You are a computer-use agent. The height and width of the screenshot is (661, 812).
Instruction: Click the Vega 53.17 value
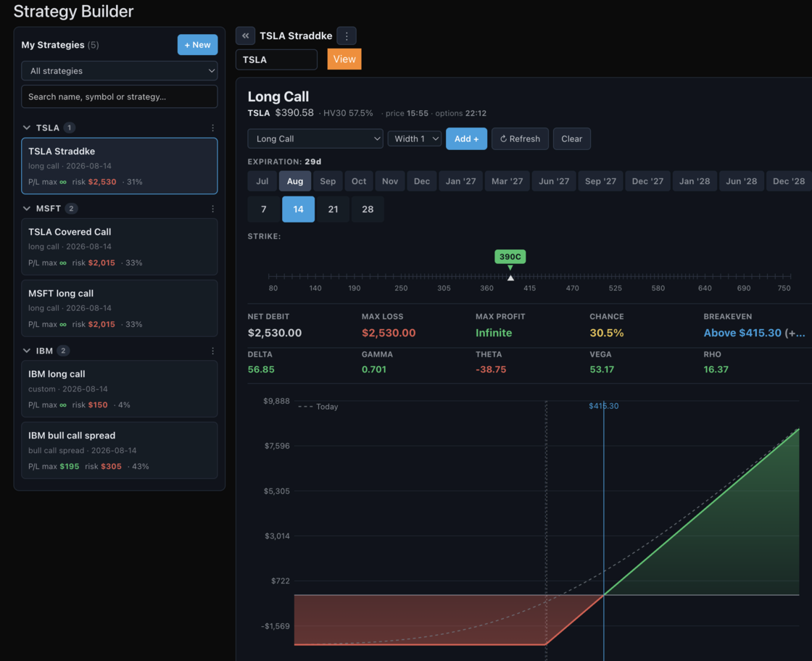tap(602, 370)
